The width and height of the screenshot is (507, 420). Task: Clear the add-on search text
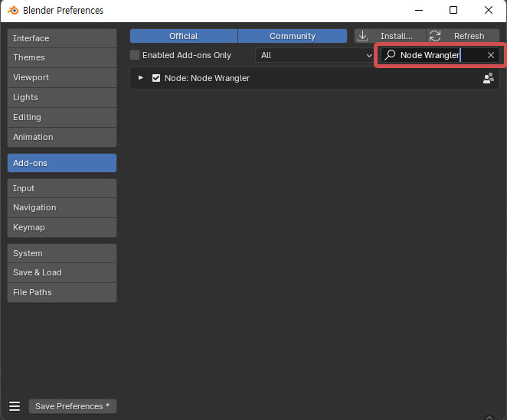coord(491,55)
